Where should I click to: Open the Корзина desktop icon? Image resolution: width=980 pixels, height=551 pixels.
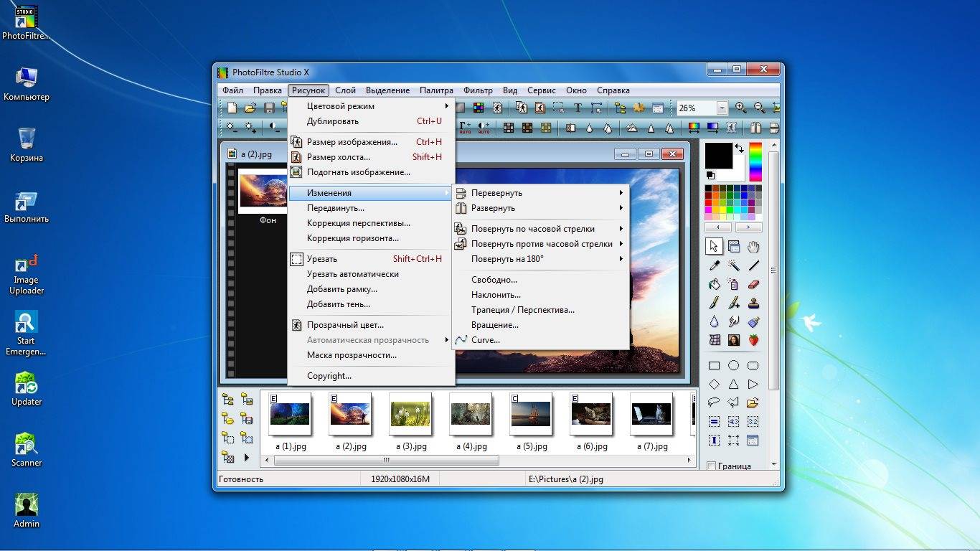pyautogui.click(x=27, y=144)
